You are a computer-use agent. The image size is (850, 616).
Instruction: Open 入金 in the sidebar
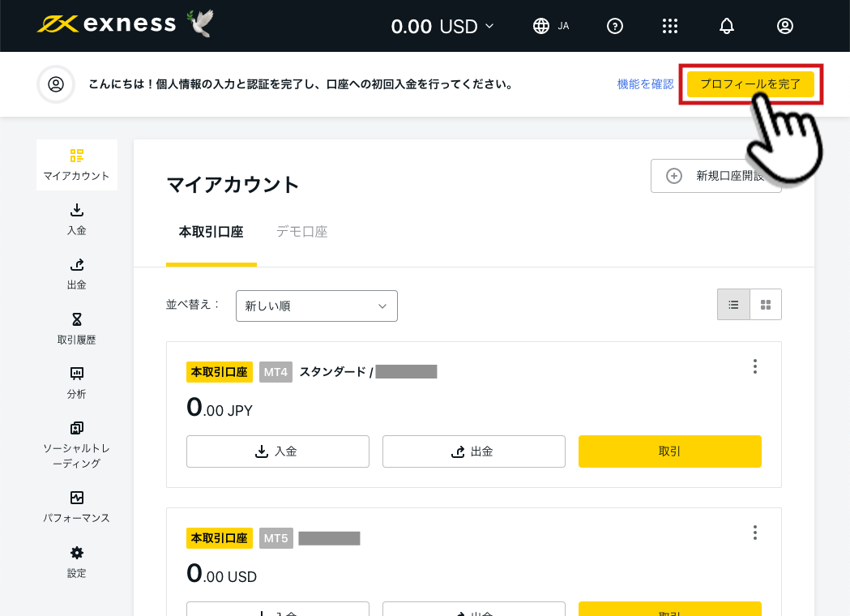pyautogui.click(x=77, y=220)
